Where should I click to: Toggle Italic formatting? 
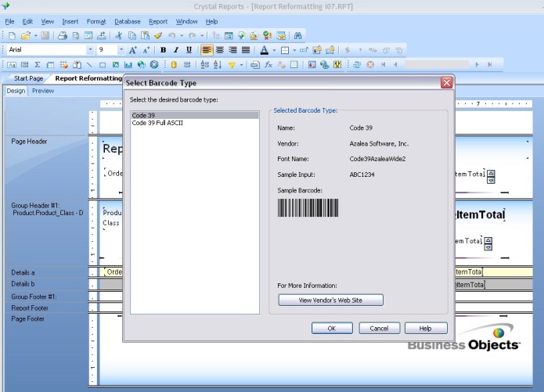(x=176, y=50)
